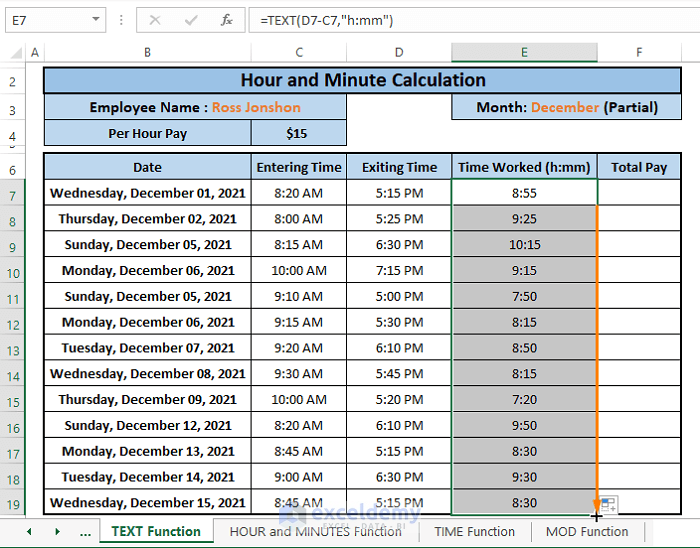The height and width of the screenshot is (548, 700).
Task: Expand the Name Box dropdown arrow
Action: 96,20
